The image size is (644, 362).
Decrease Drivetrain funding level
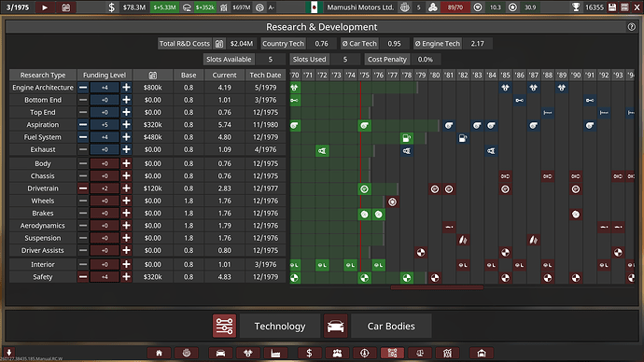[x=83, y=188]
